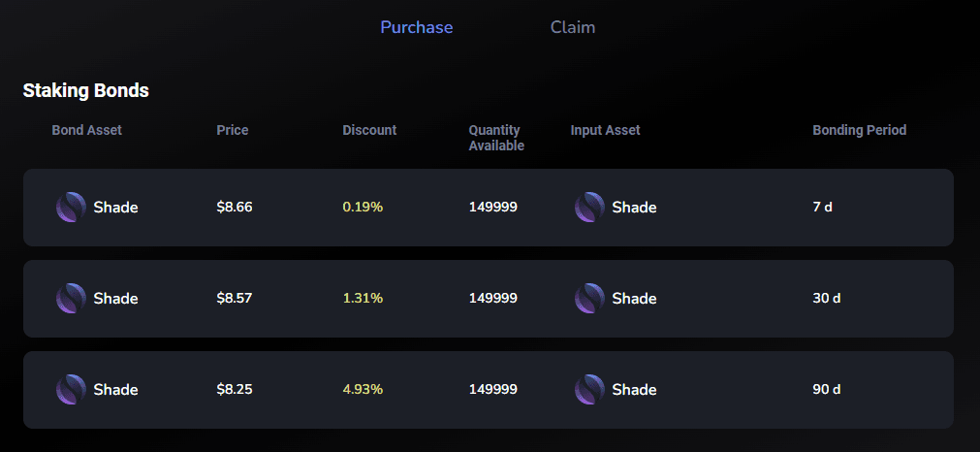Viewport: 980px width, 452px height.
Task: Click the Shade bond asset icon in the 7 d row
Action: point(71,207)
